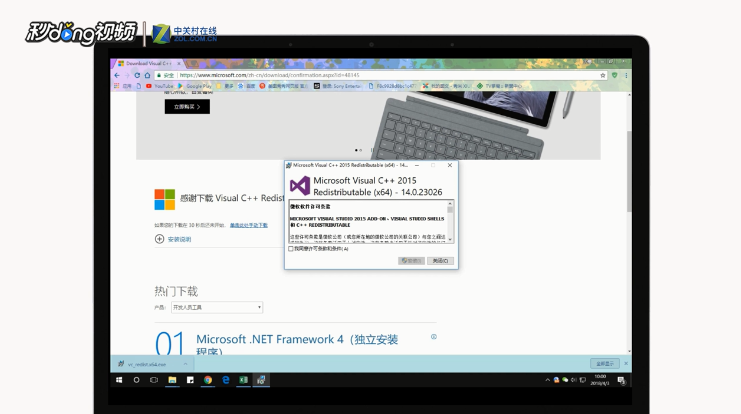Click Chrome's forward arrow

click(127, 75)
